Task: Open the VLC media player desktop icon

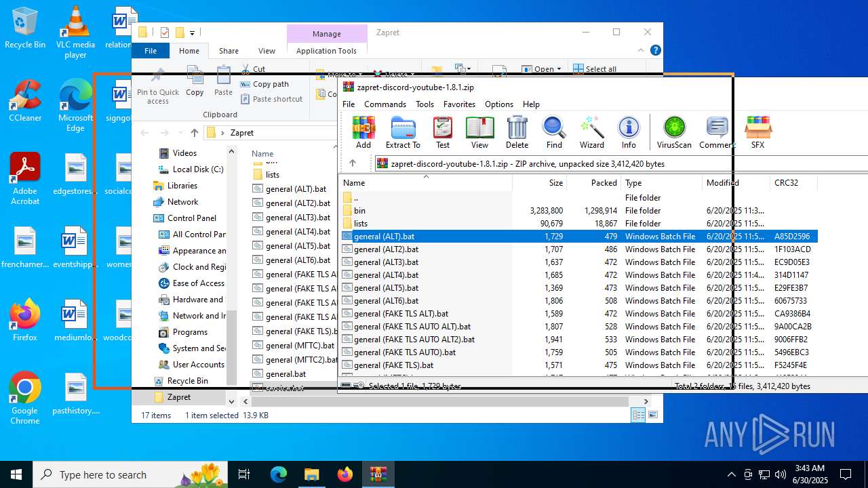Action: click(75, 33)
